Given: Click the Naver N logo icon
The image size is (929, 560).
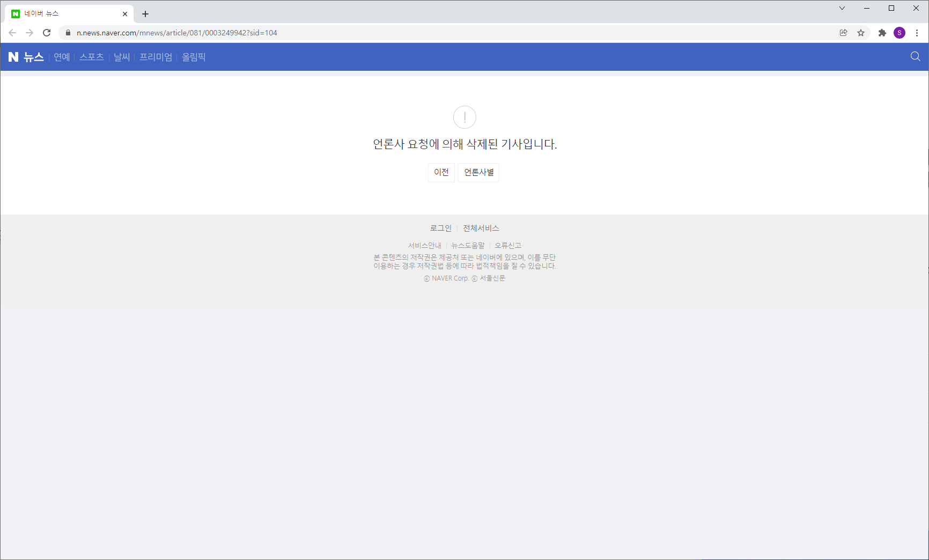Looking at the screenshot, I should point(13,57).
